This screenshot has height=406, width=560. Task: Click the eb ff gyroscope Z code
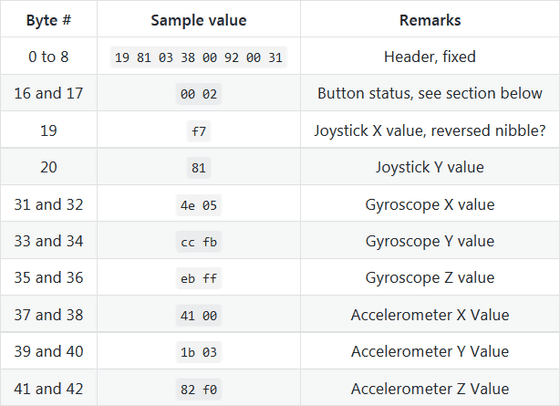click(x=199, y=278)
